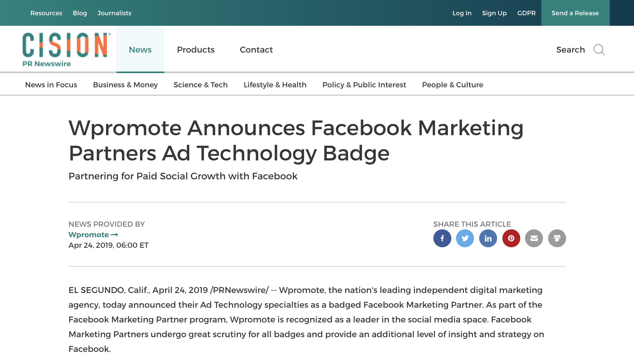Email this article icon
Screen dimensions: 634x364
(x=534, y=238)
